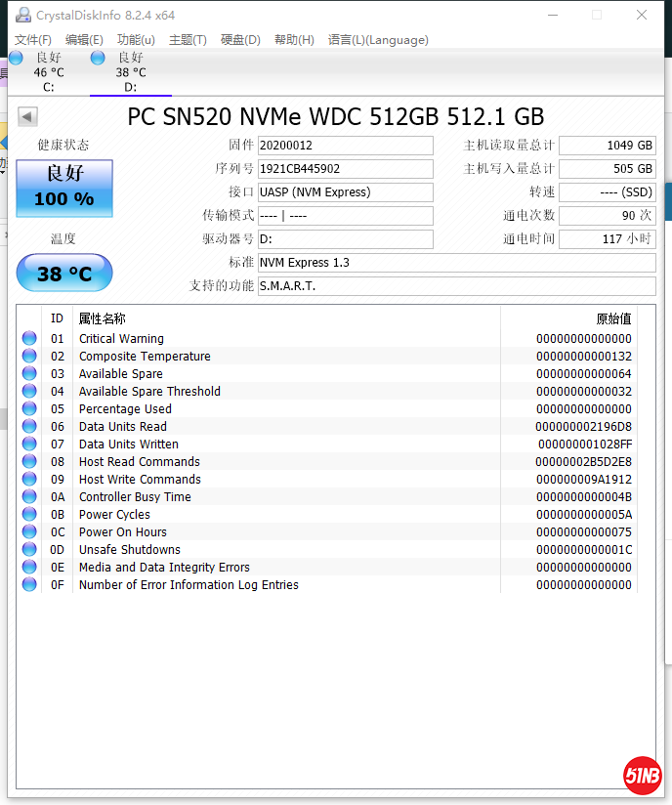Click the 38 °C temperature button
This screenshot has height=805, width=672.
(64, 274)
